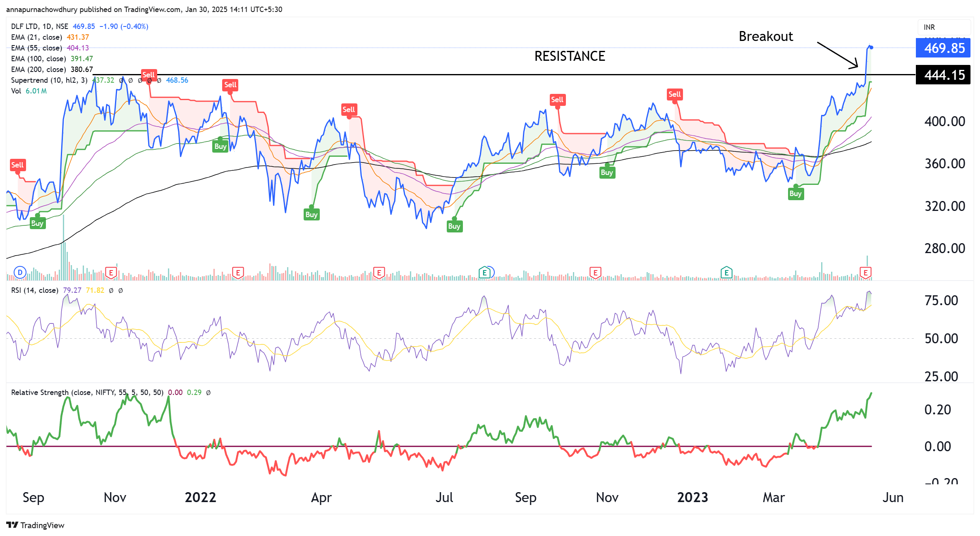Click the green E earnings marker near August 2022
The image size is (980, 536).
click(x=484, y=273)
